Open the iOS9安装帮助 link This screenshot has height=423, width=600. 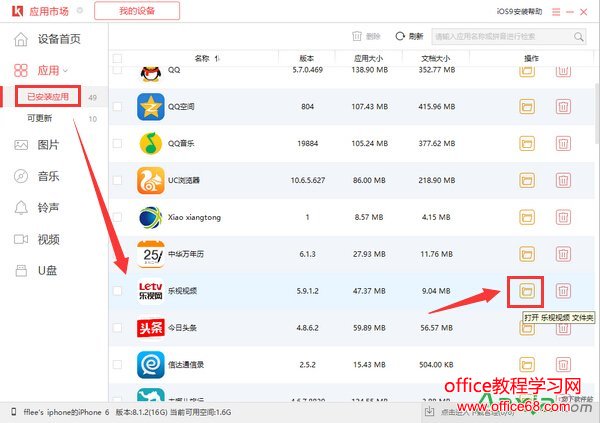519,12
